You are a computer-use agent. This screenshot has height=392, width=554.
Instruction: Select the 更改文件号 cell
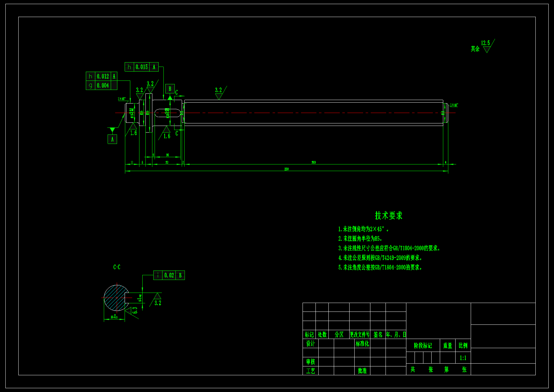point(360,335)
